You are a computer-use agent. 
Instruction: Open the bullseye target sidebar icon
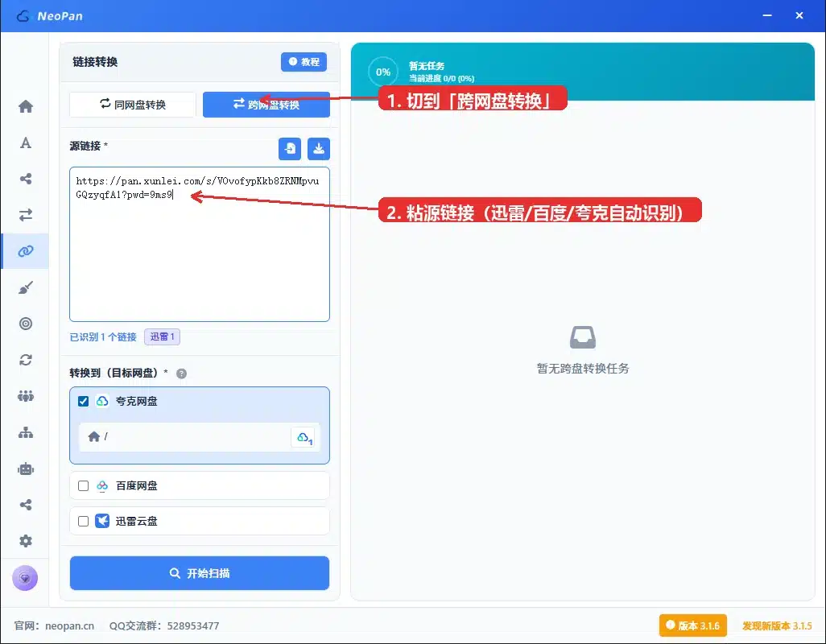[x=25, y=324]
